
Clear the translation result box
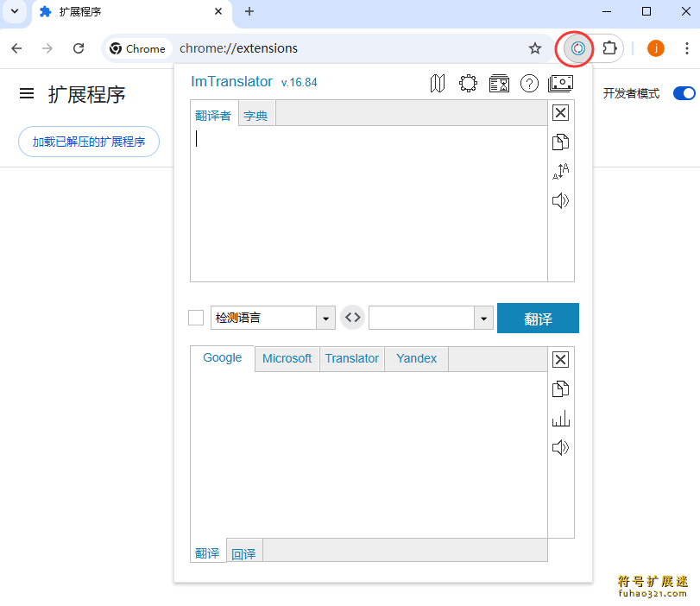(560, 359)
